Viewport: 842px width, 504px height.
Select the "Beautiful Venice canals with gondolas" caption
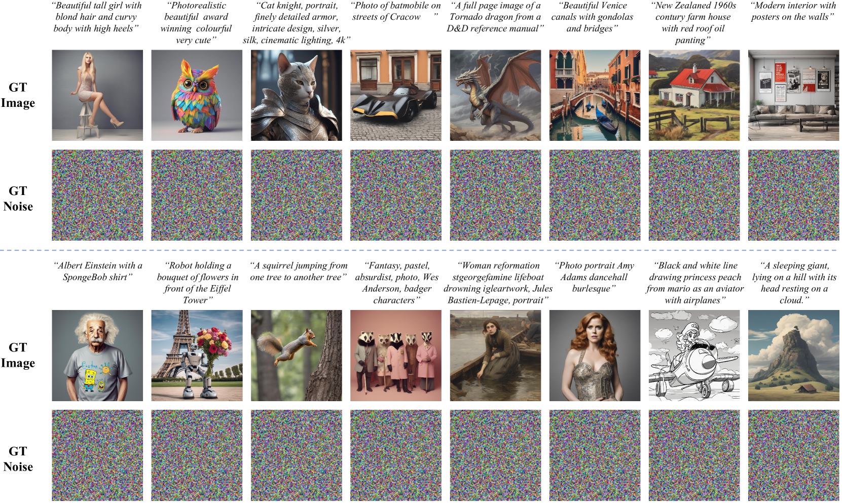(593, 17)
